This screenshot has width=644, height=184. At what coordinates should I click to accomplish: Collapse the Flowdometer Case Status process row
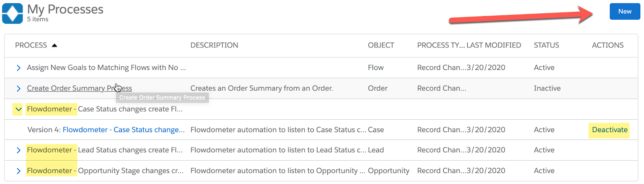pos(18,109)
